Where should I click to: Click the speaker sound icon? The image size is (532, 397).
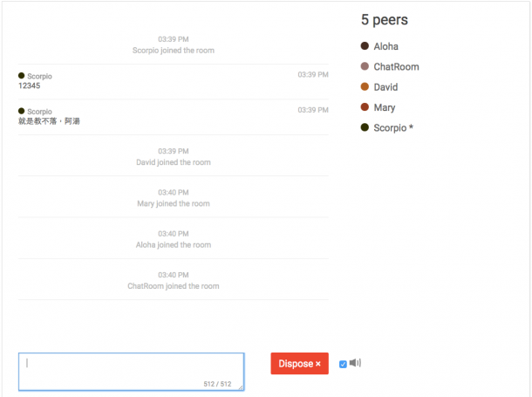click(355, 363)
